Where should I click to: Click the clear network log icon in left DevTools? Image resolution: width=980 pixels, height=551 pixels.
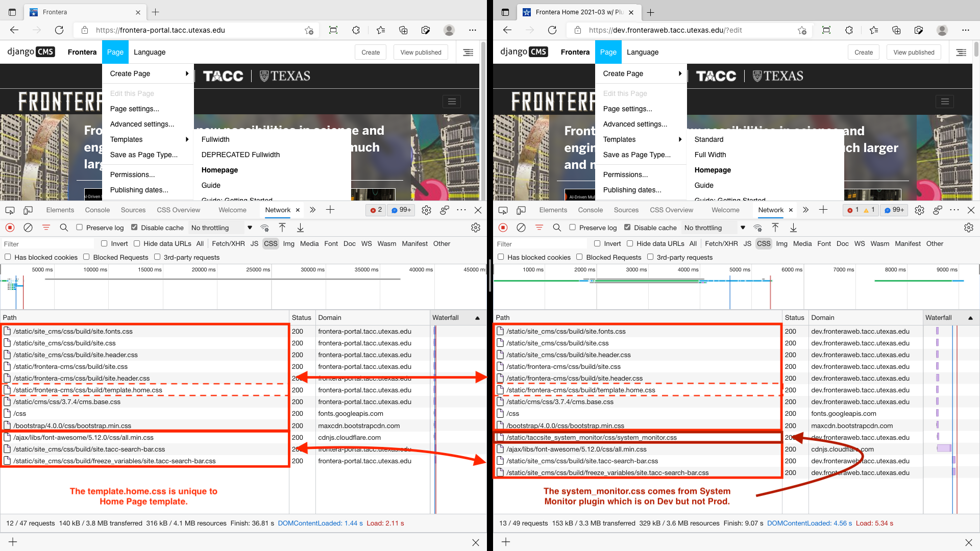click(x=28, y=228)
